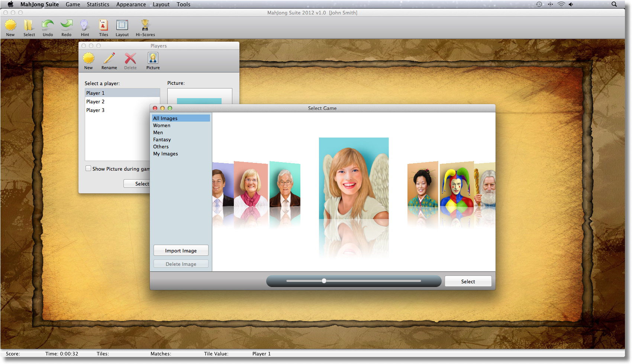Confirm with the Select button in Select Game
The image size is (632, 364).
(x=468, y=281)
